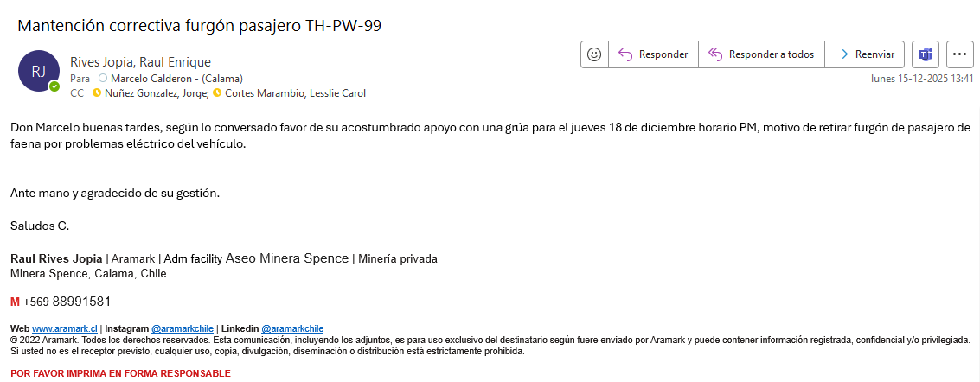The image size is (980, 382).
Task: Click the RJ sender avatar
Action: click(x=39, y=72)
